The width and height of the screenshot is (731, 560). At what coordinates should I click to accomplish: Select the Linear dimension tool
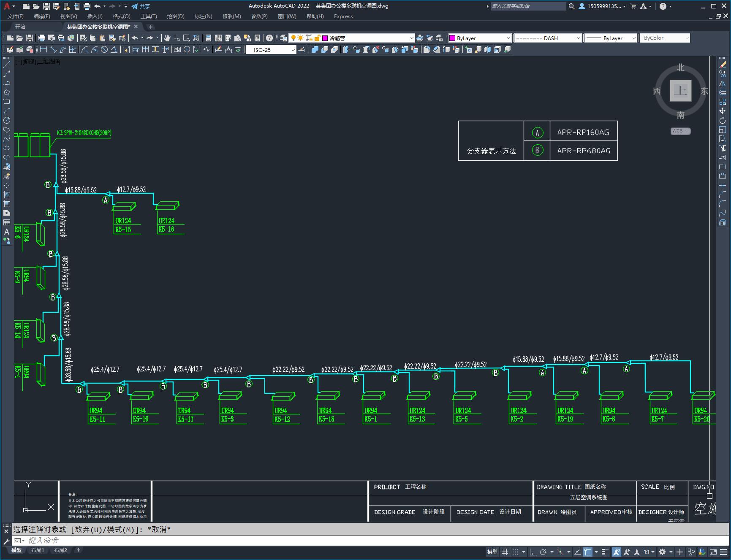(43, 50)
